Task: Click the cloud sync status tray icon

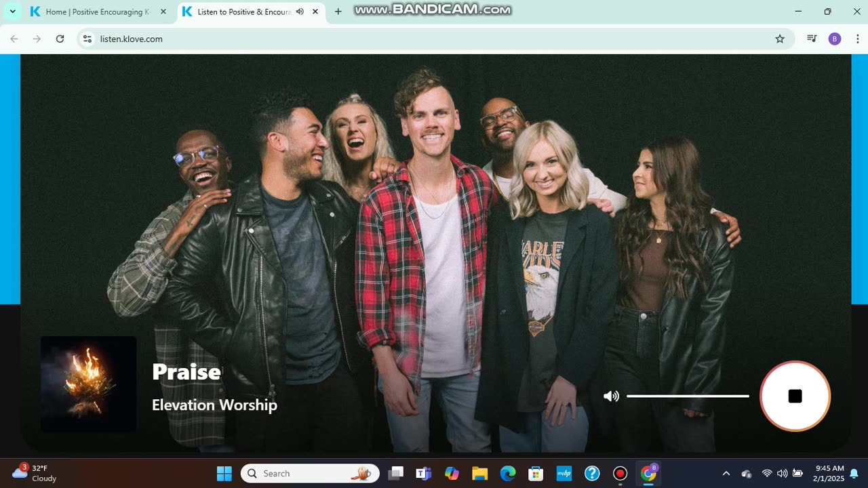Action: 747,473
